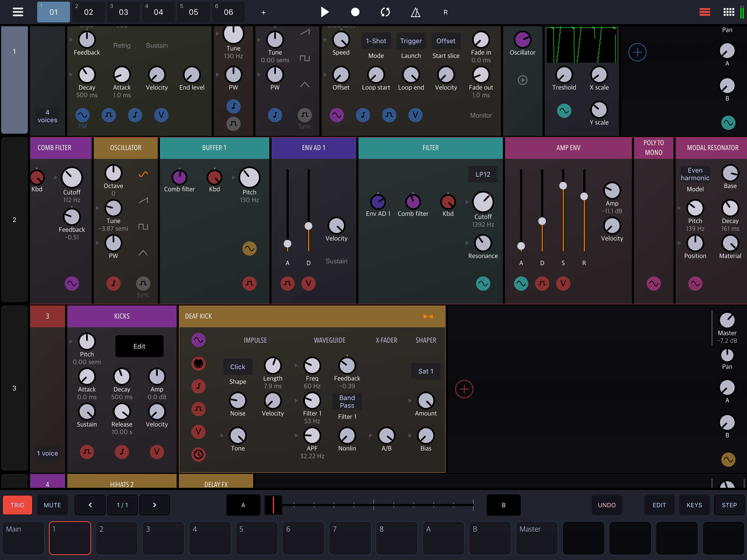Toggle the MUTE button
The width and height of the screenshot is (747, 560).
click(x=52, y=505)
